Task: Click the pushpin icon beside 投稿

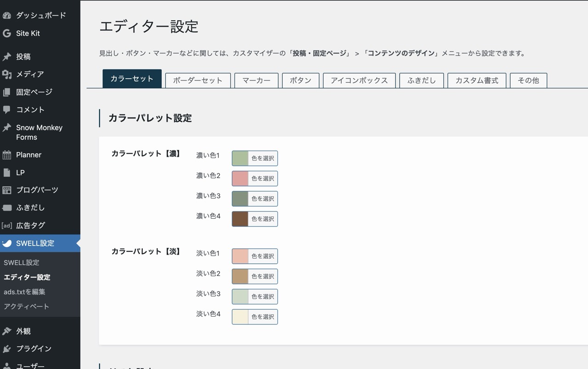Action: pos(7,57)
